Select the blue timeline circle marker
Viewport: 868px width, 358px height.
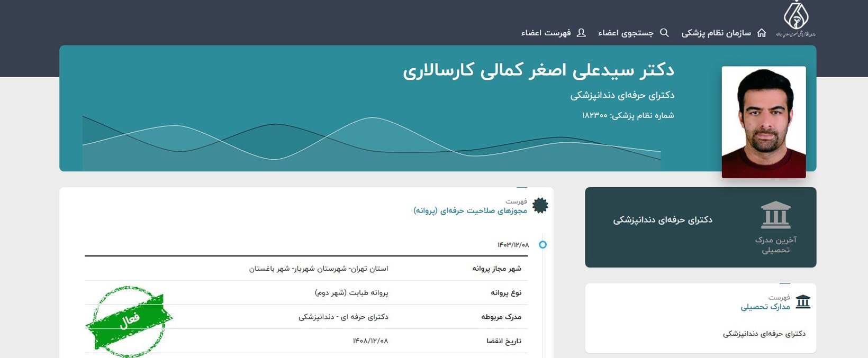[x=542, y=245]
